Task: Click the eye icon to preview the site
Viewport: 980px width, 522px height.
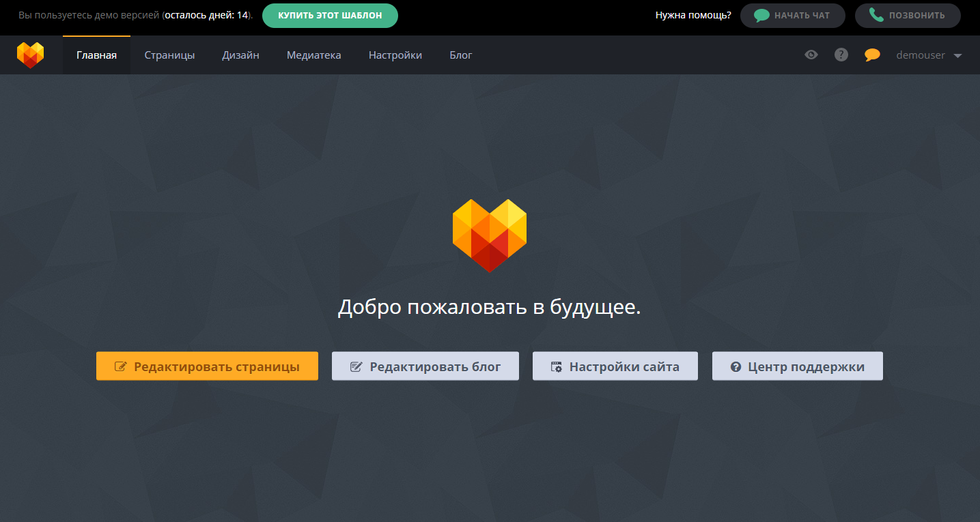Action: (811, 55)
